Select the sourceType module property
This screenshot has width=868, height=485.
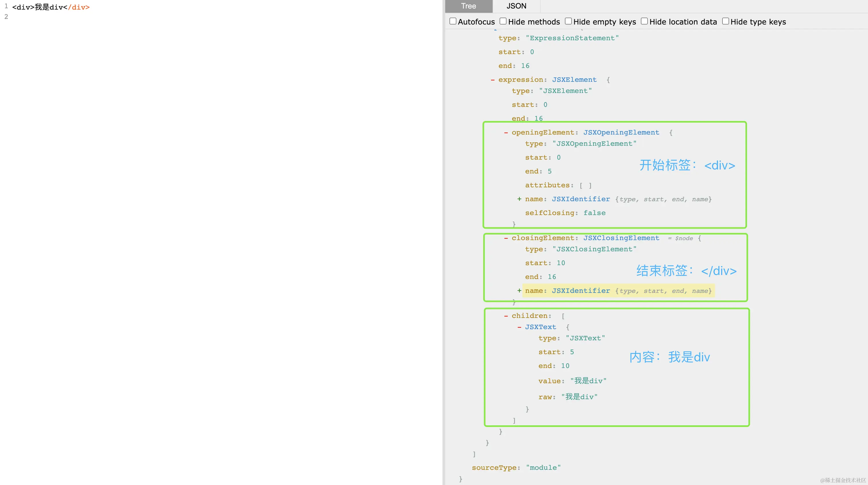(x=516, y=467)
